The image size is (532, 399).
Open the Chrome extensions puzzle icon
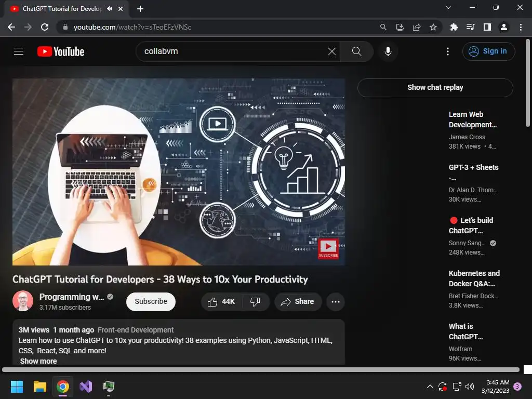click(454, 27)
